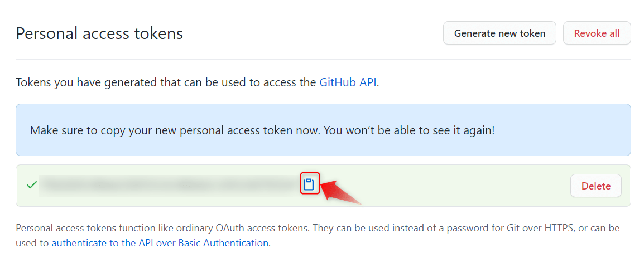Screen dimensions: 644x272
Task: Click the green token row background
Action: (x=323, y=186)
